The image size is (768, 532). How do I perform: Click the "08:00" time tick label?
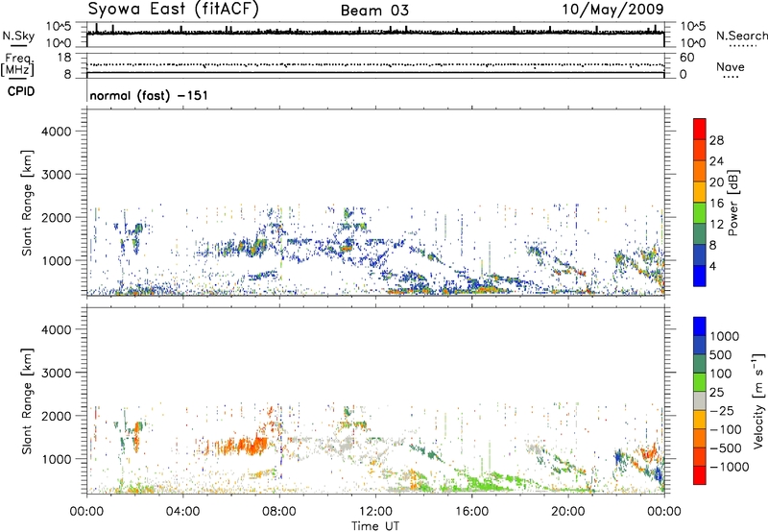(279, 512)
